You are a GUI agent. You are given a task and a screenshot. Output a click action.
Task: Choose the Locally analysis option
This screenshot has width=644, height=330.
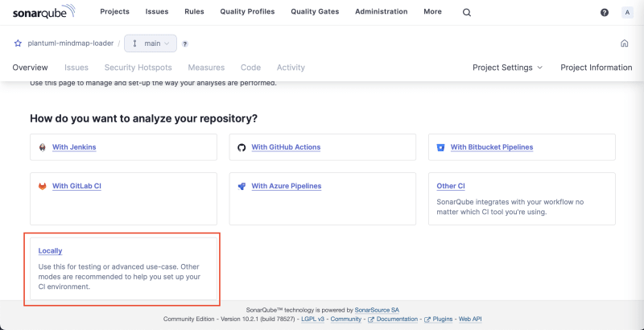pyautogui.click(x=50, y=251)
